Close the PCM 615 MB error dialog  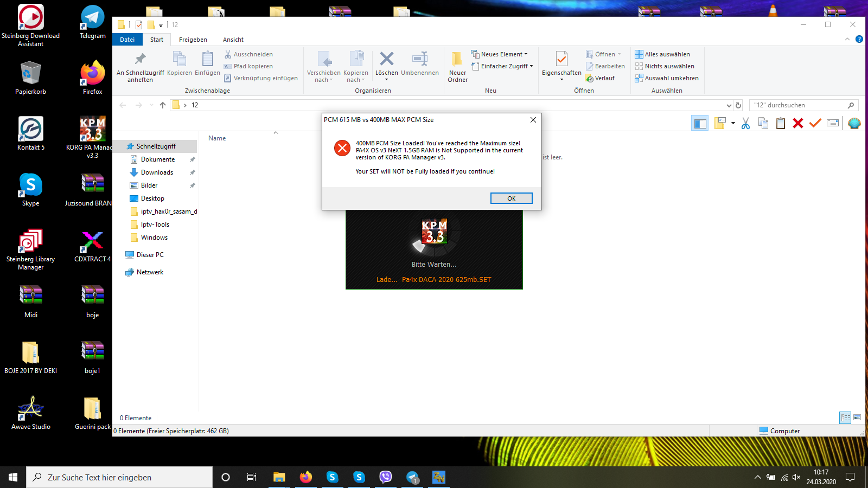pyautogui.click(x=533, y=120)
